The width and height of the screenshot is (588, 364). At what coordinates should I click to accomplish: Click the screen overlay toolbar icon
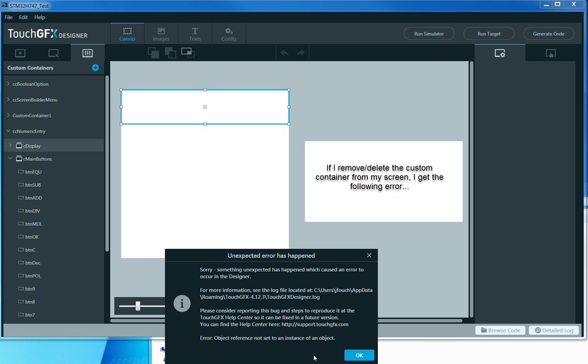(x=188, y=53)
